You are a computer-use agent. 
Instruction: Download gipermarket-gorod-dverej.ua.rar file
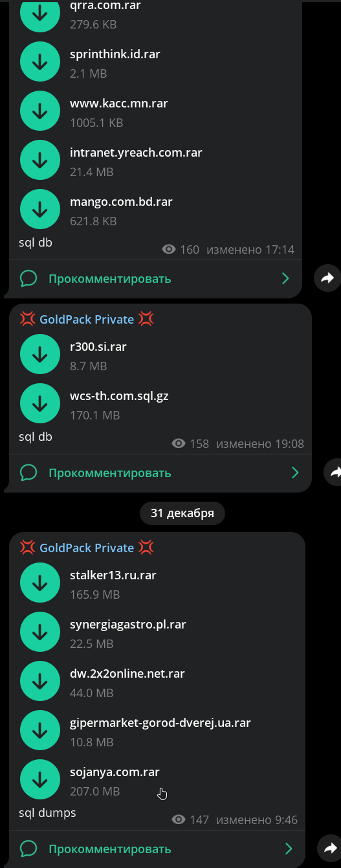click(40, 730)
